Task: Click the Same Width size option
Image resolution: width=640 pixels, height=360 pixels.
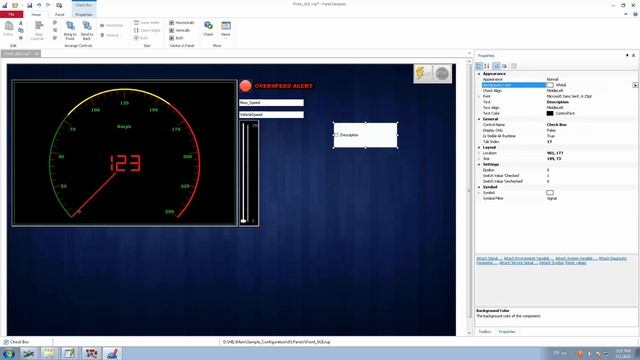Action: point(147,23)
